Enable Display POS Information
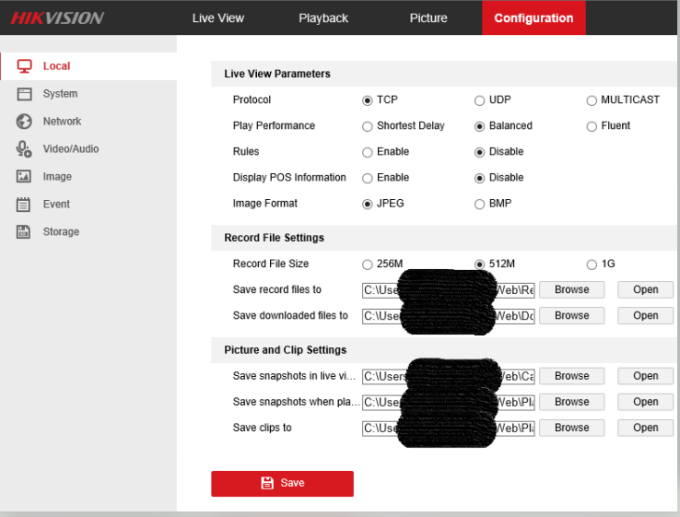The image size is (680, 517). 367,178
